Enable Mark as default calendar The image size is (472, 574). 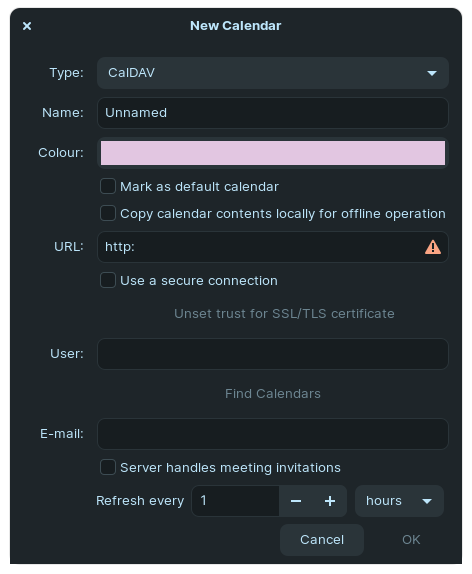[x=108, y=186]
